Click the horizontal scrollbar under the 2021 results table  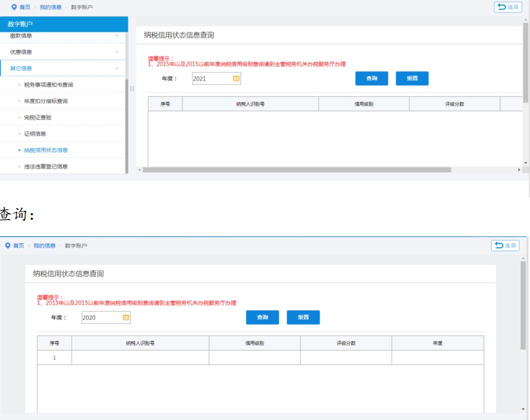(x=297, y=170)
